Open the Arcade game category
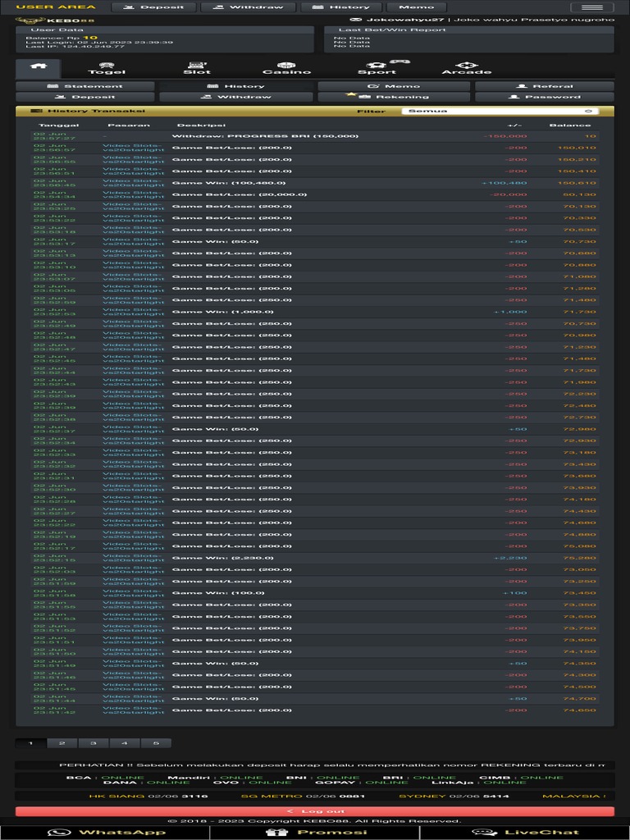 [466, 68]
